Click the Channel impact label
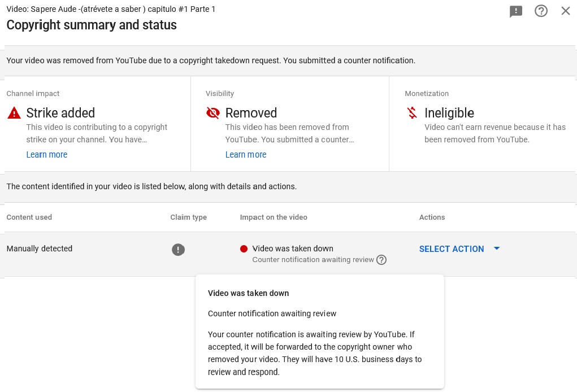Viewport: 577px width, 392px height. point(33,93)
